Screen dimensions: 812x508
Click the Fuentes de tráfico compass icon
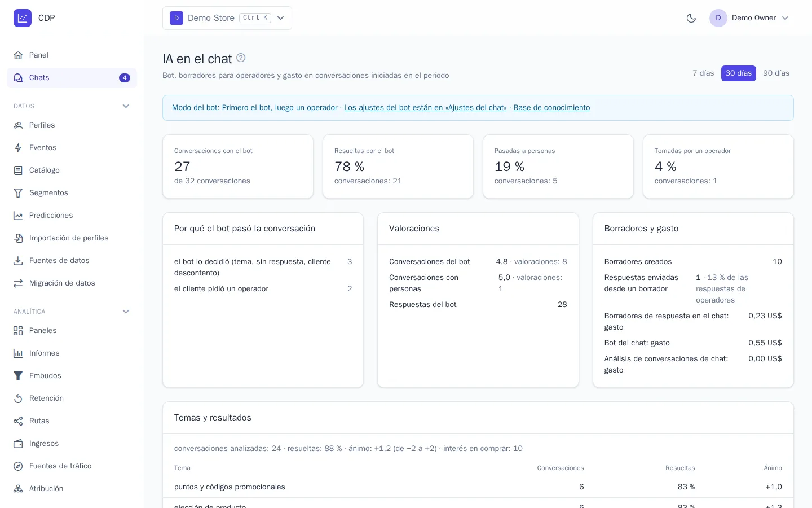(18, 466)
